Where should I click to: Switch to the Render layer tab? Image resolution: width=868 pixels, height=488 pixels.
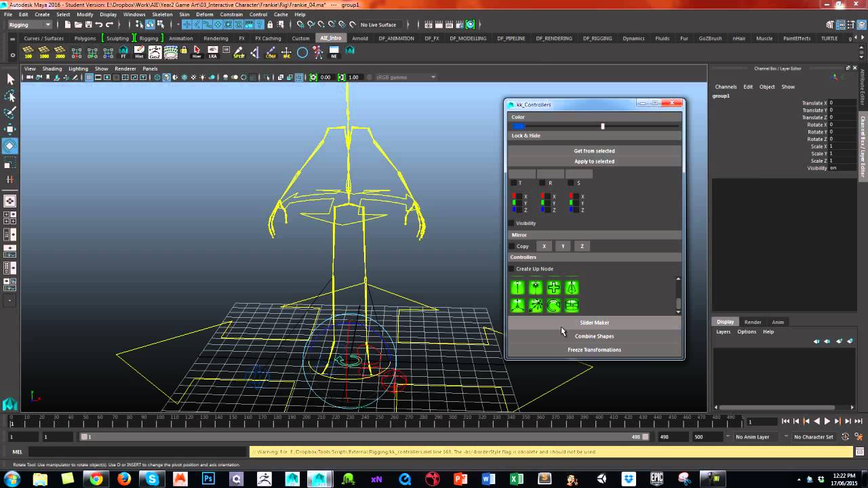753,322
